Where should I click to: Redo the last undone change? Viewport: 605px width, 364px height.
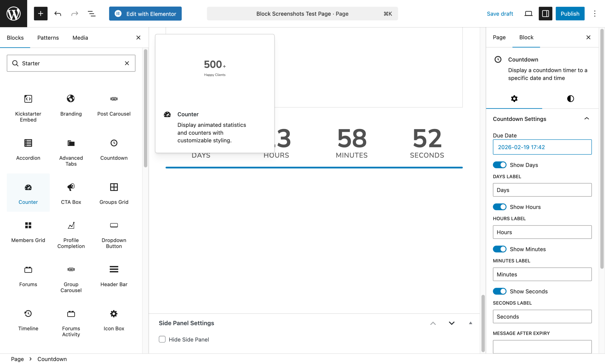point(75,13)
